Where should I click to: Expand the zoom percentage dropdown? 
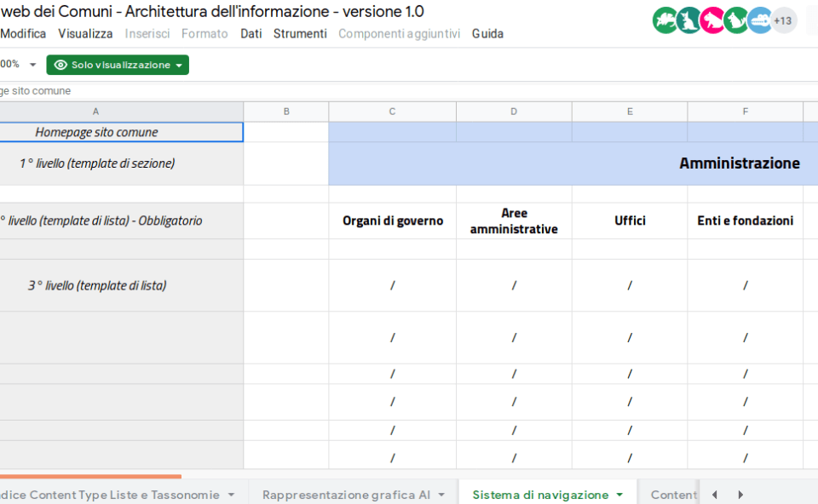click(32, 65)
